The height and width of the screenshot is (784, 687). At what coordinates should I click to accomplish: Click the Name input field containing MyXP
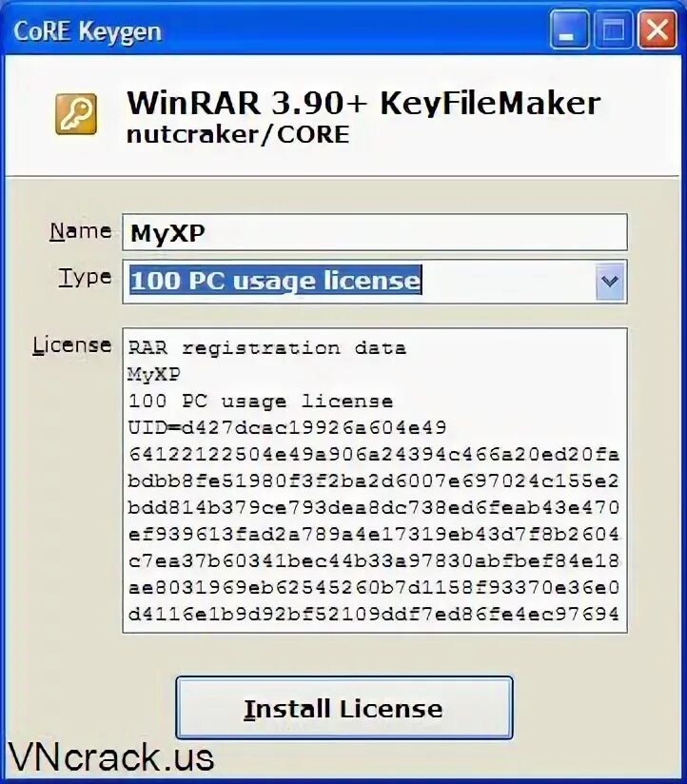(375, 232)
